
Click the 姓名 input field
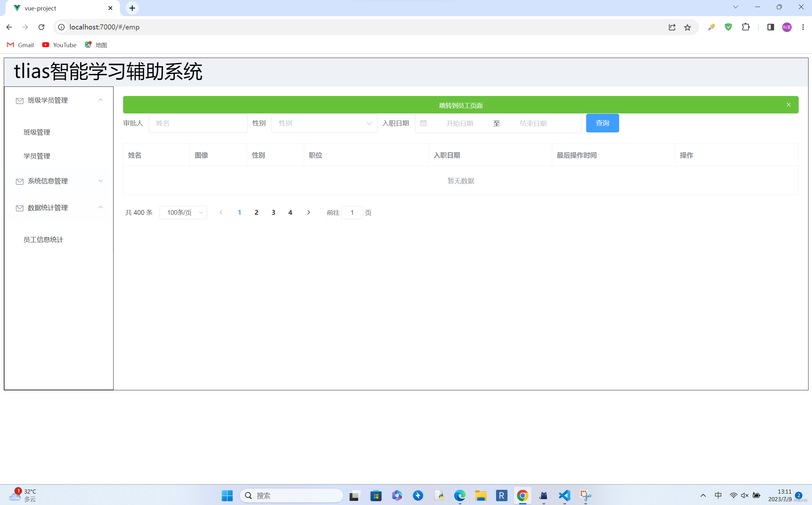(x=198, y=123)
